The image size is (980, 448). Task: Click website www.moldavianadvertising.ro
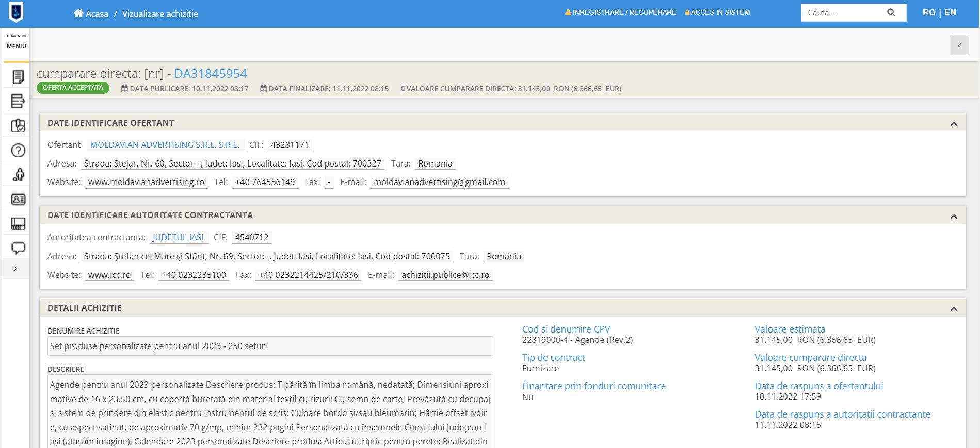tap(146, 182)
